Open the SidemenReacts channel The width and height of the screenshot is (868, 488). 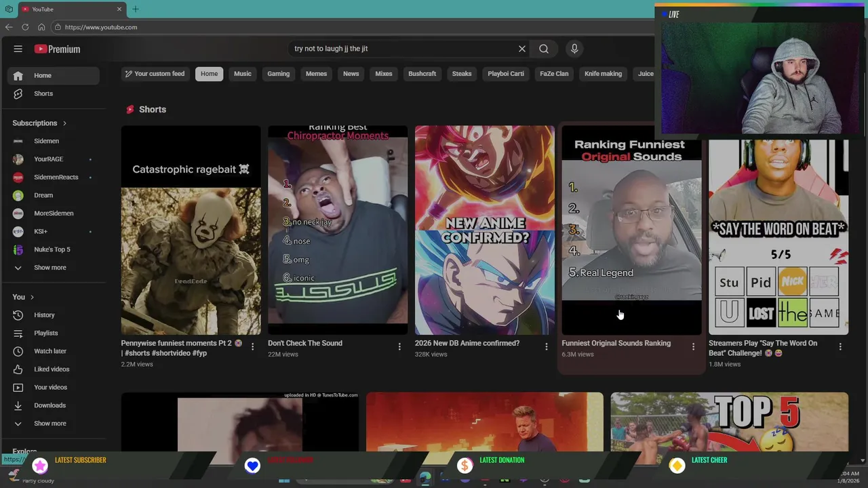point(53,177)
